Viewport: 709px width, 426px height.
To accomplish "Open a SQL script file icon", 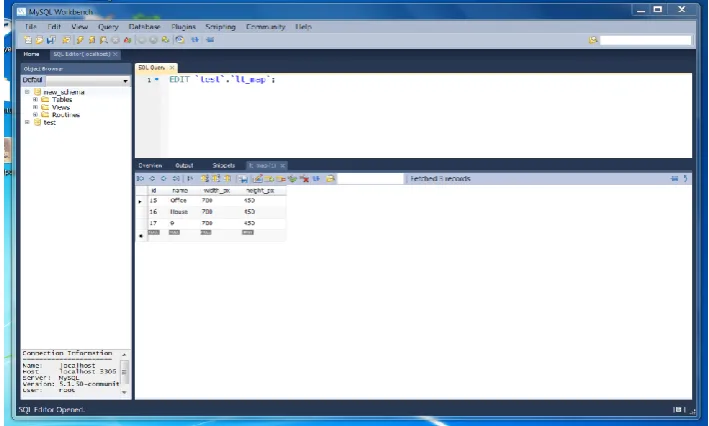I will (39, 40).
